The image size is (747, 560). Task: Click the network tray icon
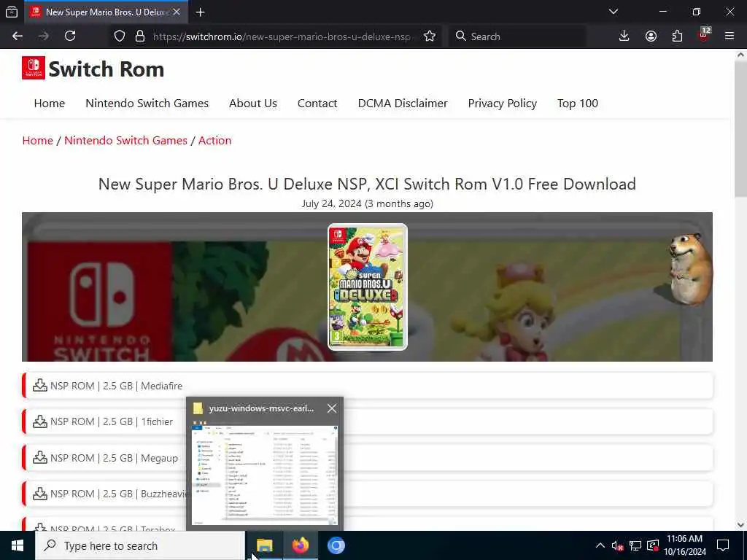click(635, 545)
